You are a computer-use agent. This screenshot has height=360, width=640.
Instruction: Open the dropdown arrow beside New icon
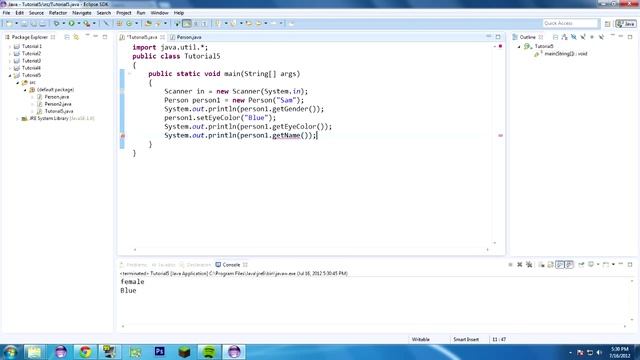coord(17,23)
